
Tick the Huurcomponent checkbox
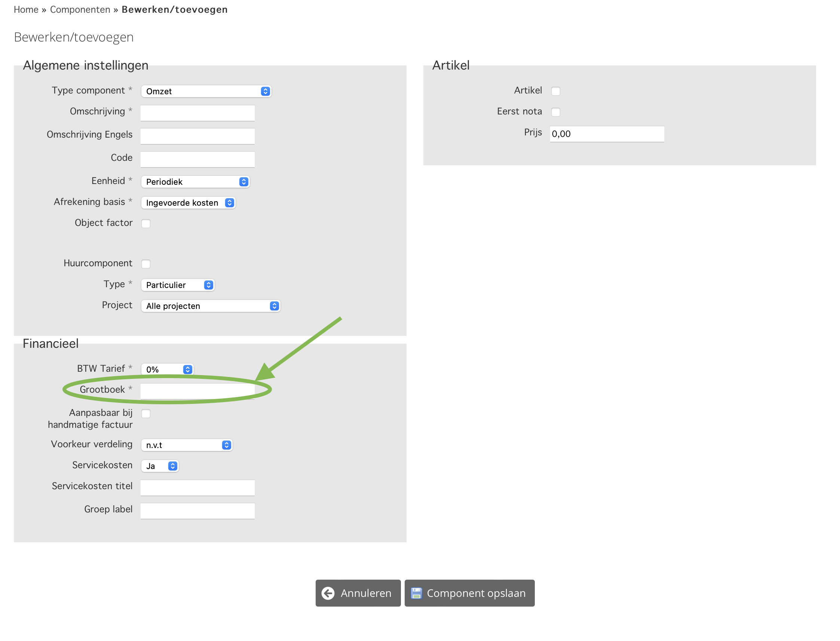pyautogui.click(x=146, y=264)
